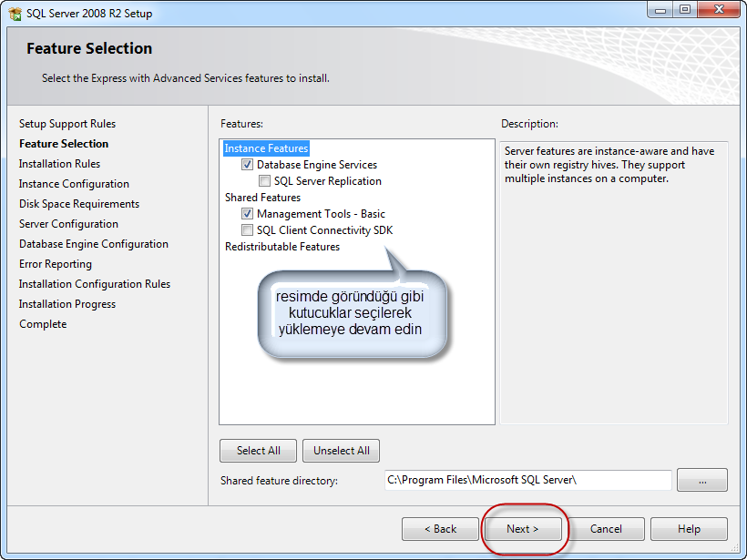Open the shared feature directory browse button

coord(702,480)
